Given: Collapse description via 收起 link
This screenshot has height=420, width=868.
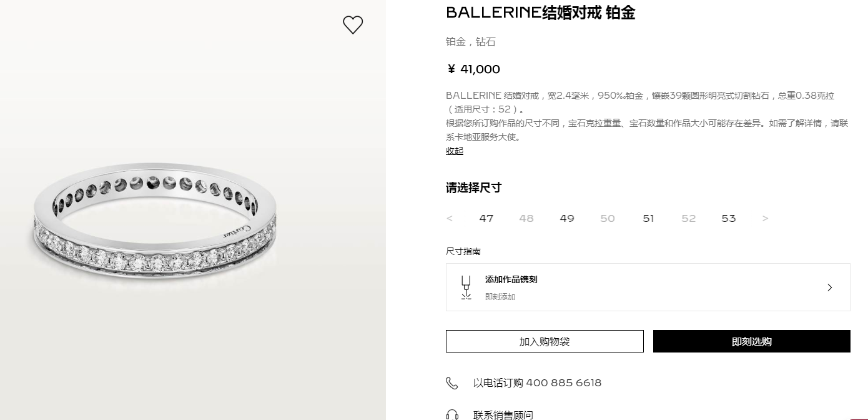Looking at the screenshot, I should pyautogui.click(x=455, y=151).
